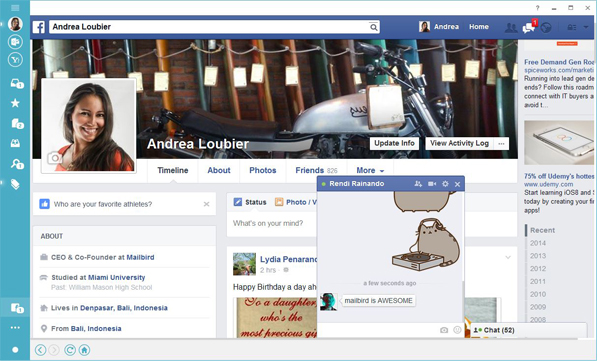Open chat options gear icon
600x362 pixels.
(x=445, y=184)
